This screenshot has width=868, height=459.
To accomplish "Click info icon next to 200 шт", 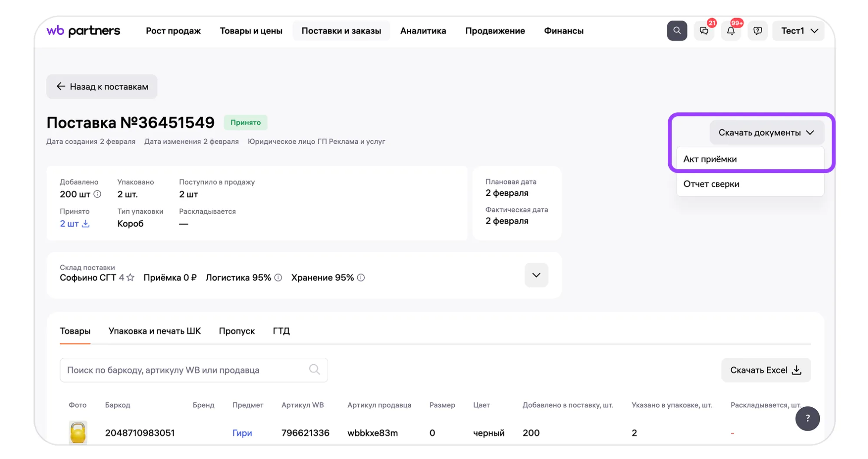I will (97, 194).
